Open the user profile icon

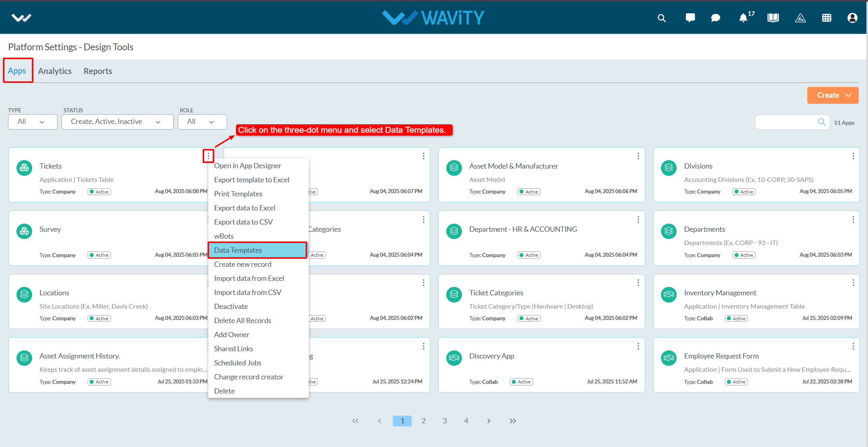click(852, 18)
